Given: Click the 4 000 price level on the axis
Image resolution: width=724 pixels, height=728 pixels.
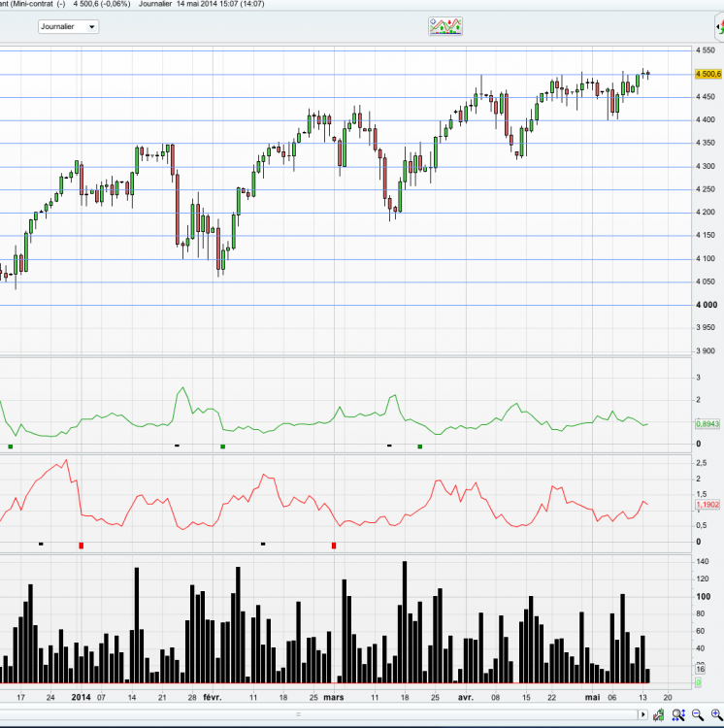Looking at the screenshot, I should click(707, 305).
